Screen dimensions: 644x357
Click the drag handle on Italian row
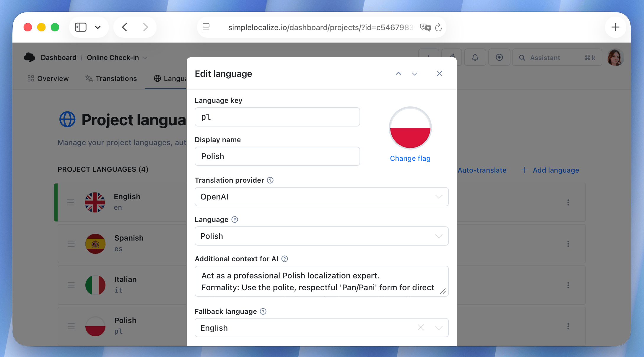(x=71, y=285)
